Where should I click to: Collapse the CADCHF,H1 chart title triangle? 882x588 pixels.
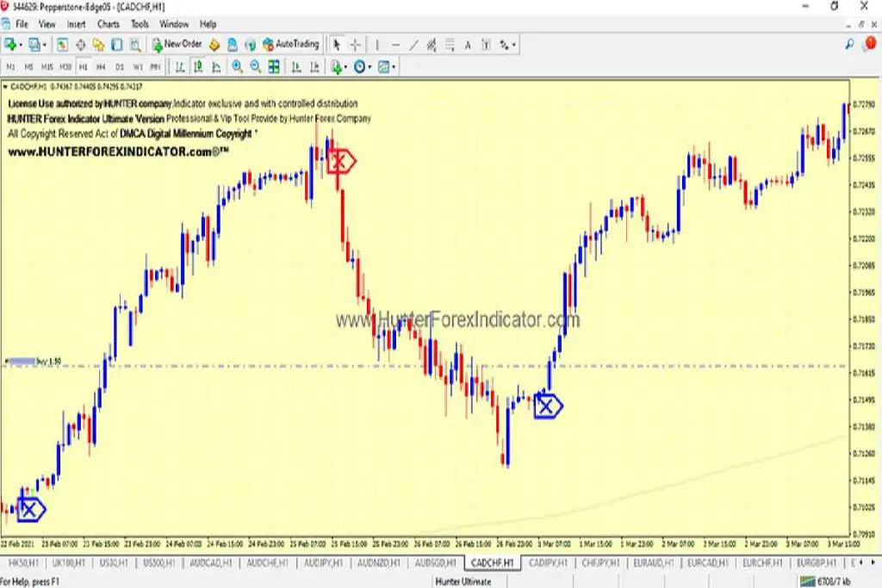click(5, 87)
